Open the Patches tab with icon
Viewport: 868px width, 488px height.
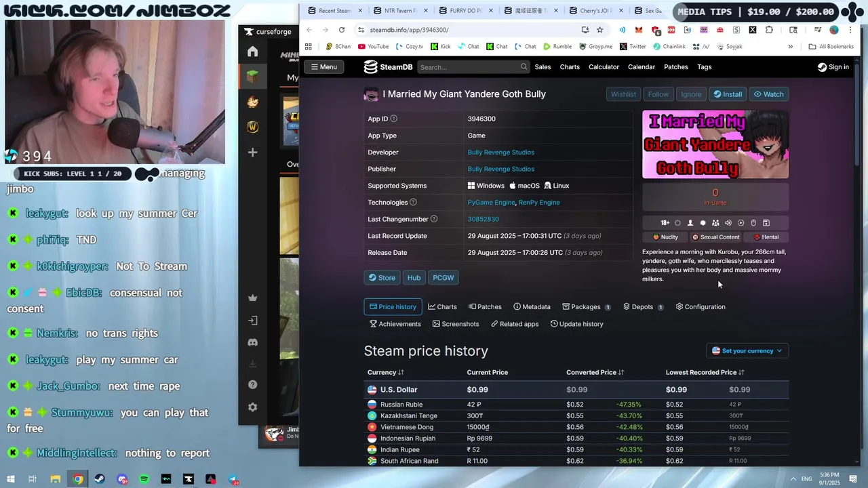[485, 307]
